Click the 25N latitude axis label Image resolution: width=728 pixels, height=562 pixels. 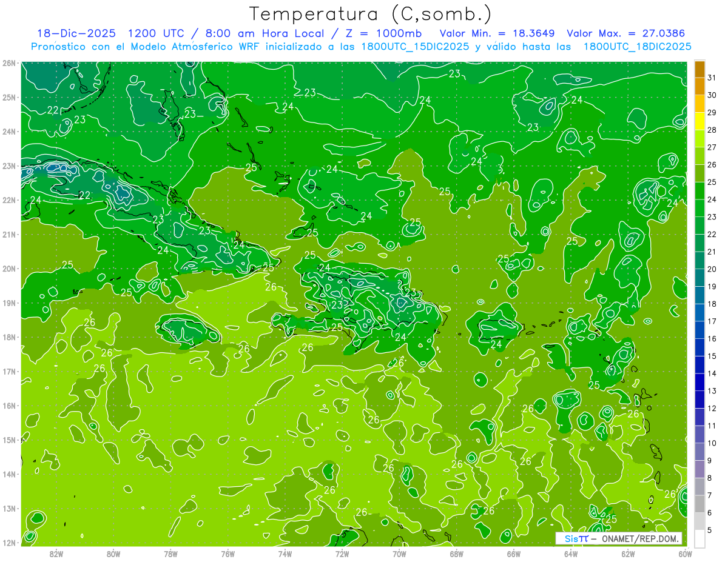click(x=9, y=97)
